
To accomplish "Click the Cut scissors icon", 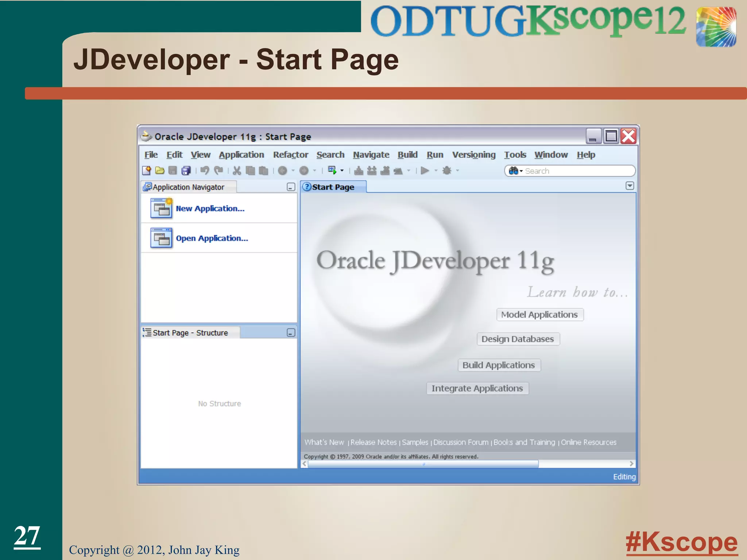I will pyautogui.click(x=237, y=170).
